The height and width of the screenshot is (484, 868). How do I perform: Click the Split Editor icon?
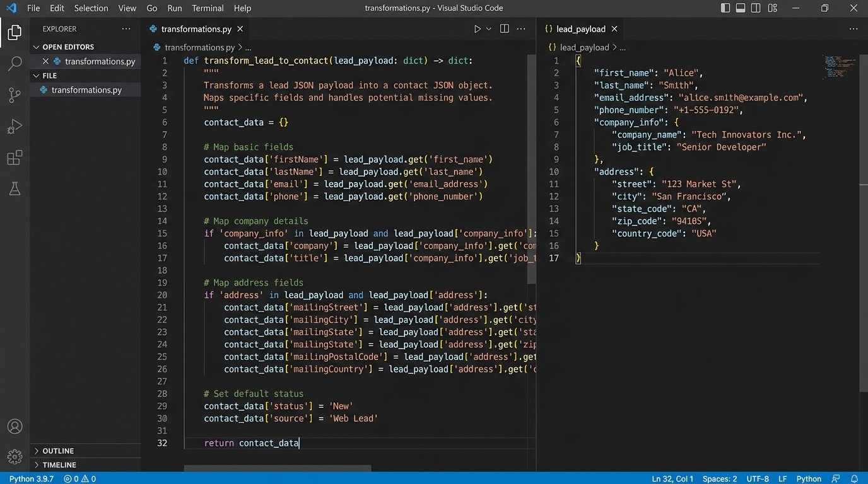[503, 28]
